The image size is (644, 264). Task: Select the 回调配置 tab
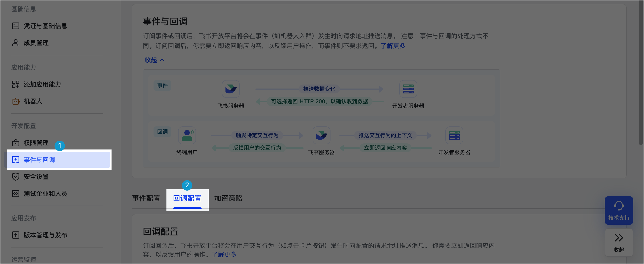pos(187,198)
